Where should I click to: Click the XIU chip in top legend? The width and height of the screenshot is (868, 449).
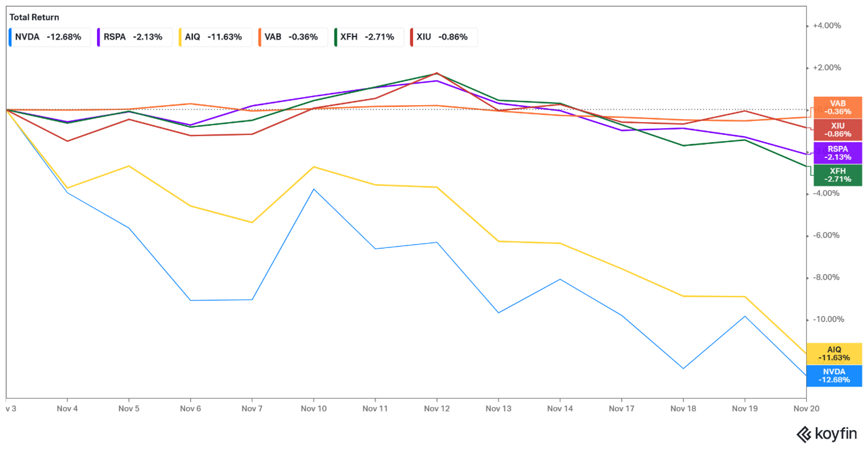pyautogui.click(x=442, y=37)
